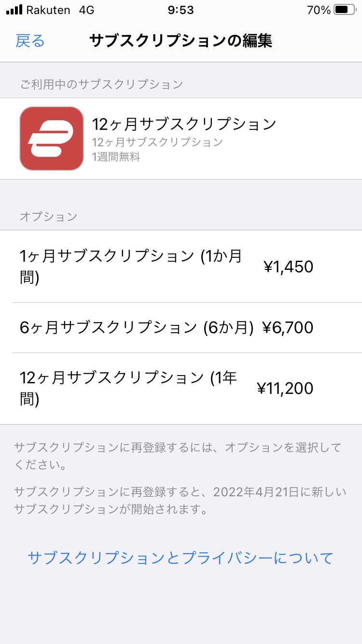Tap the battery icon in status bar
Viewport: 362px width, 644px height.
click(x=344, y=10)
